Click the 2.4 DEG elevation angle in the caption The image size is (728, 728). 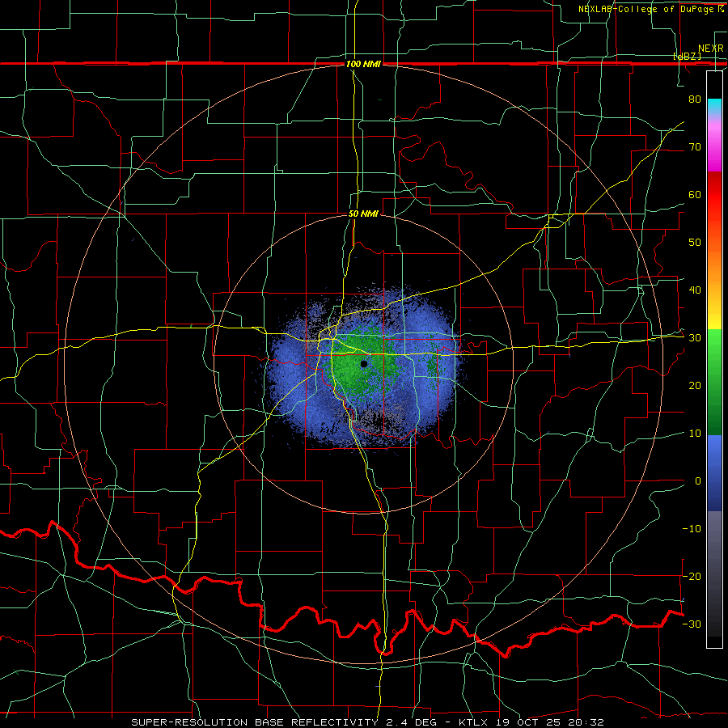click(413, 722)
